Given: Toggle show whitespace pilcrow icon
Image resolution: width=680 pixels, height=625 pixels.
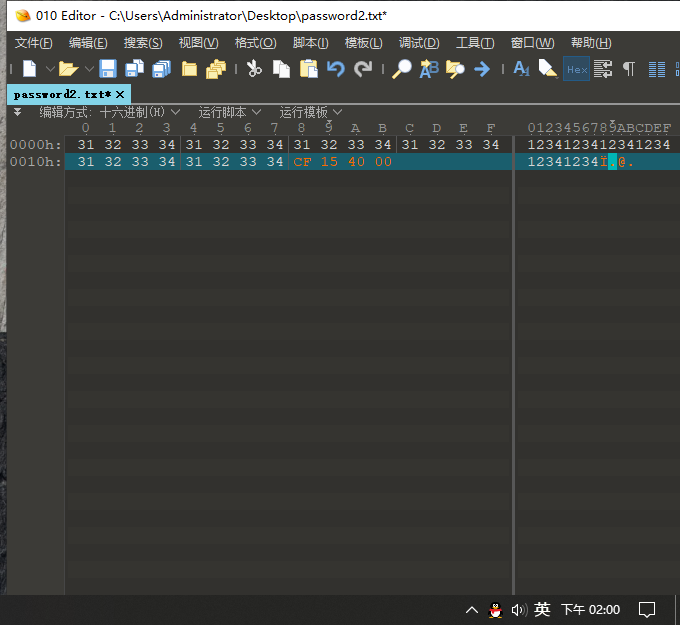Looking at the screenshot, I should coord(629,69).
